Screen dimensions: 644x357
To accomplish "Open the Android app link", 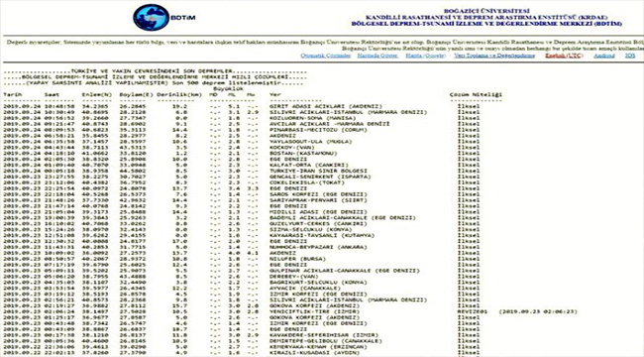I will [x=604, y=56].
